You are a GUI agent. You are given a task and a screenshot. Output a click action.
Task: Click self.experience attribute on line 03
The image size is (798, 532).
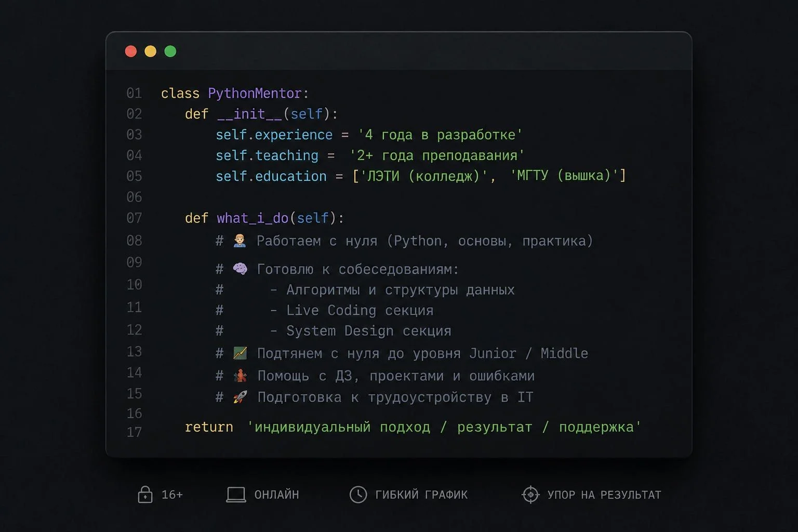(274, 135)
